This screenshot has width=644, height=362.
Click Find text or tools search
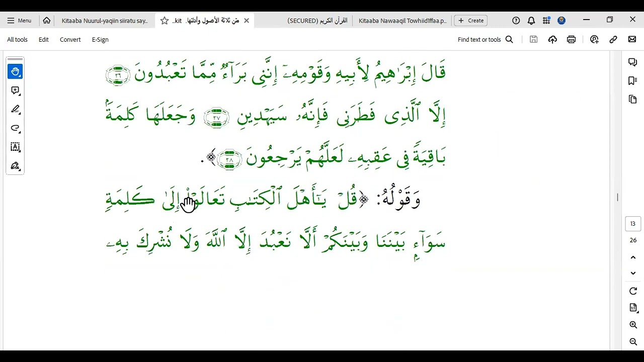(486, 39)
